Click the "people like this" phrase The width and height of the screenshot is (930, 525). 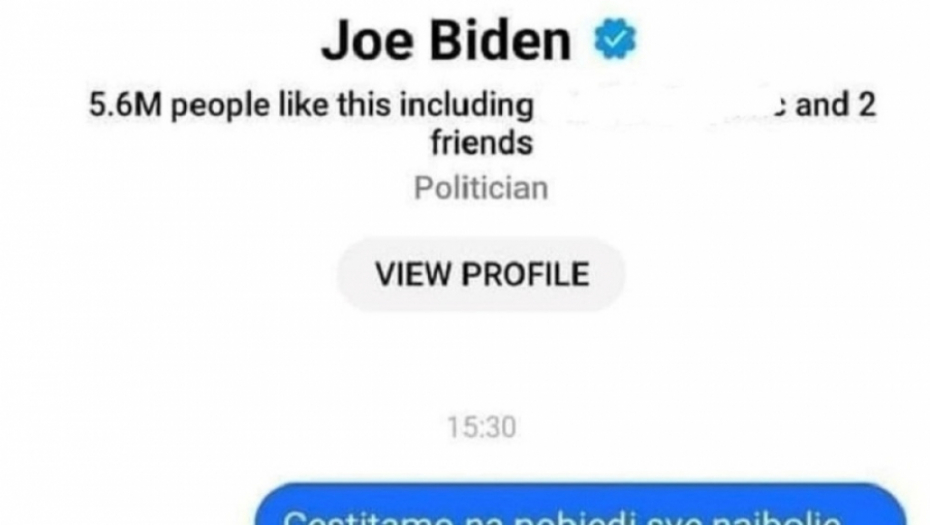pos(281,106)
